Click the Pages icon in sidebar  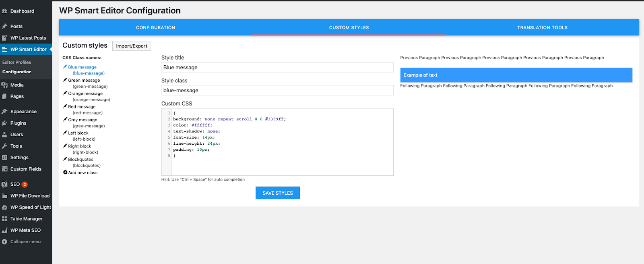click(x=4, y=96)
